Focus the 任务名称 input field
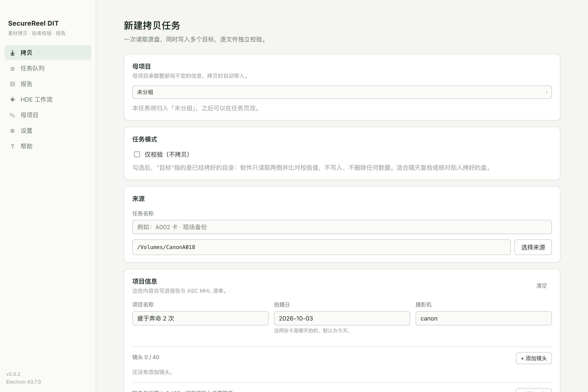 click(342, 227)
